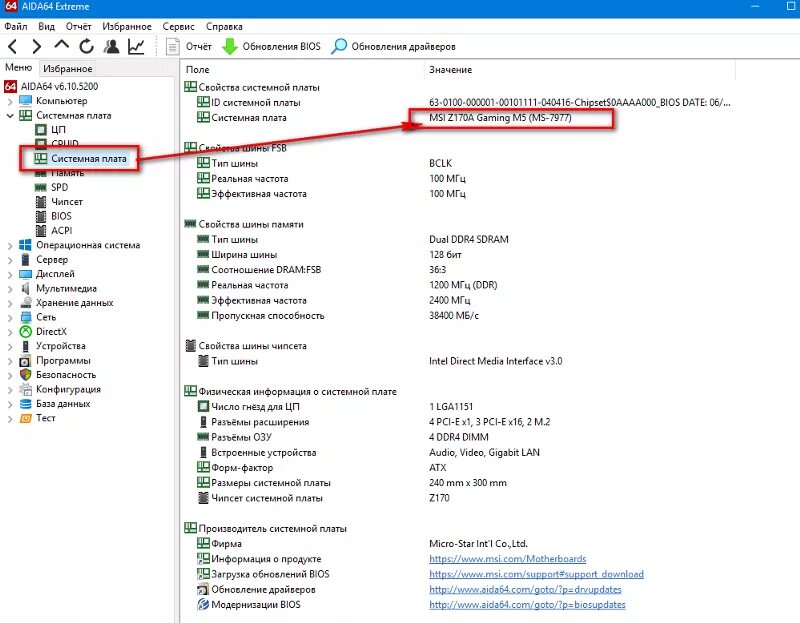Open msi.com/Motherboards product link
The width and height of the screenshot is (800, 623).
[508, 559]
